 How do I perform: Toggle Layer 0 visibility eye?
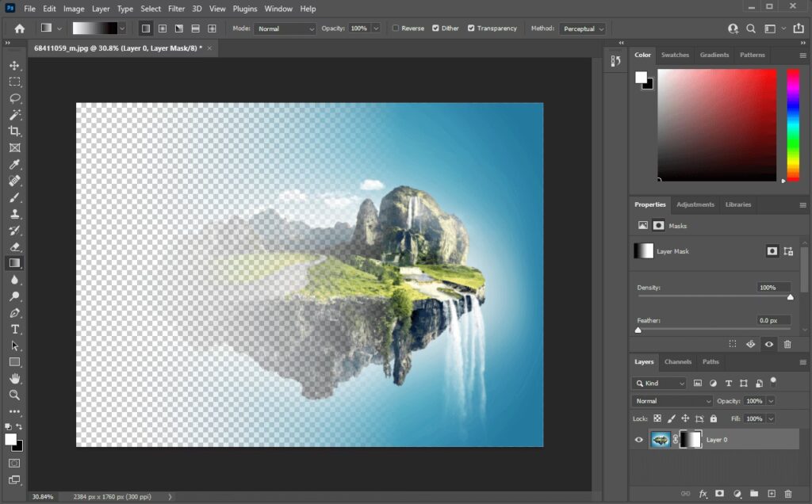click(639, 439)
